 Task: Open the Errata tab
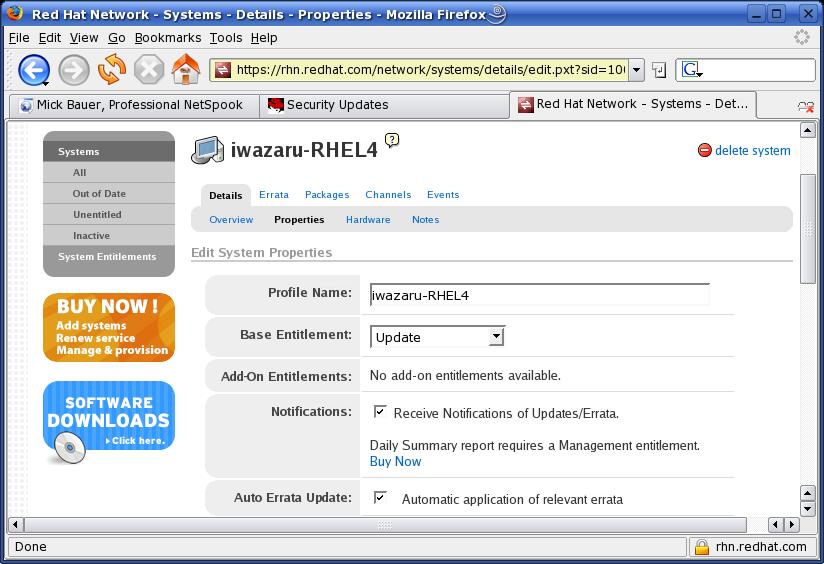pyautogui.click(x=273, y=195)
